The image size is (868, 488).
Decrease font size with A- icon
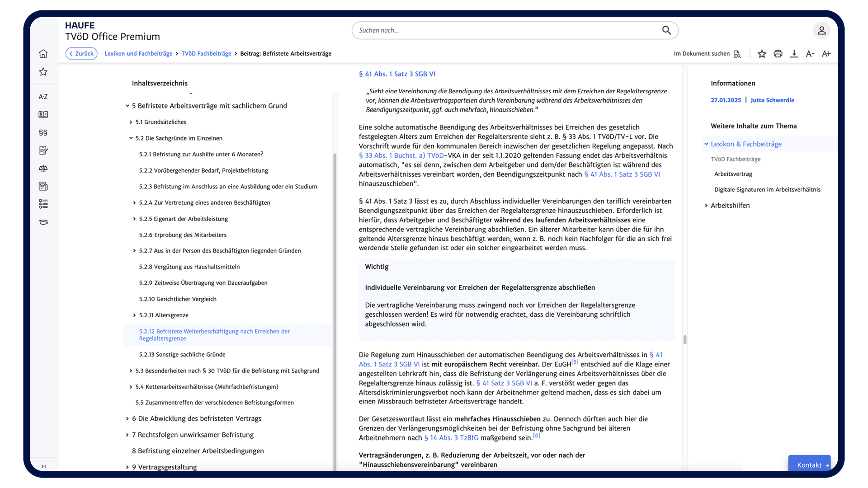810,54
